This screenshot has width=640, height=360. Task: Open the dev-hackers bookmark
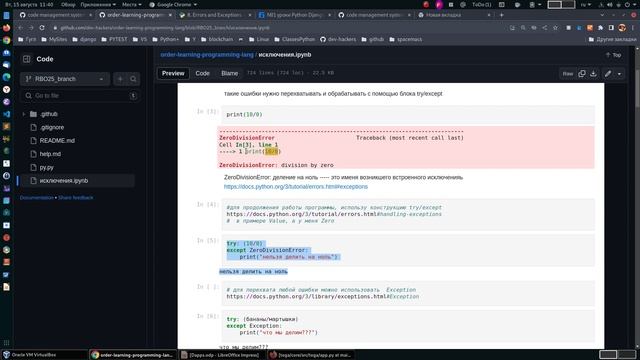click(x=338, y=40)
